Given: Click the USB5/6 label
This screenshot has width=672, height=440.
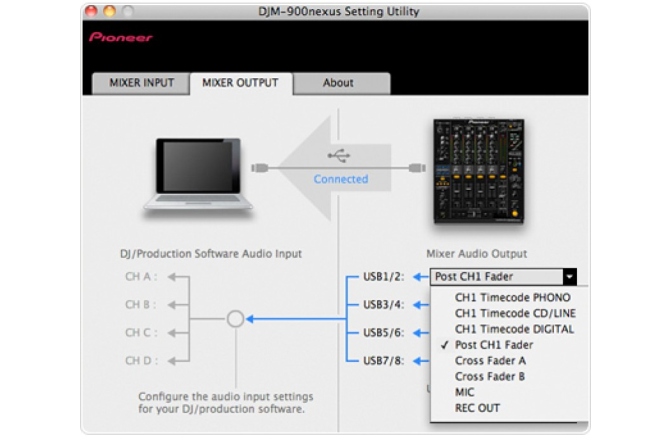Looking at the screenshot, I should (384, 333).
